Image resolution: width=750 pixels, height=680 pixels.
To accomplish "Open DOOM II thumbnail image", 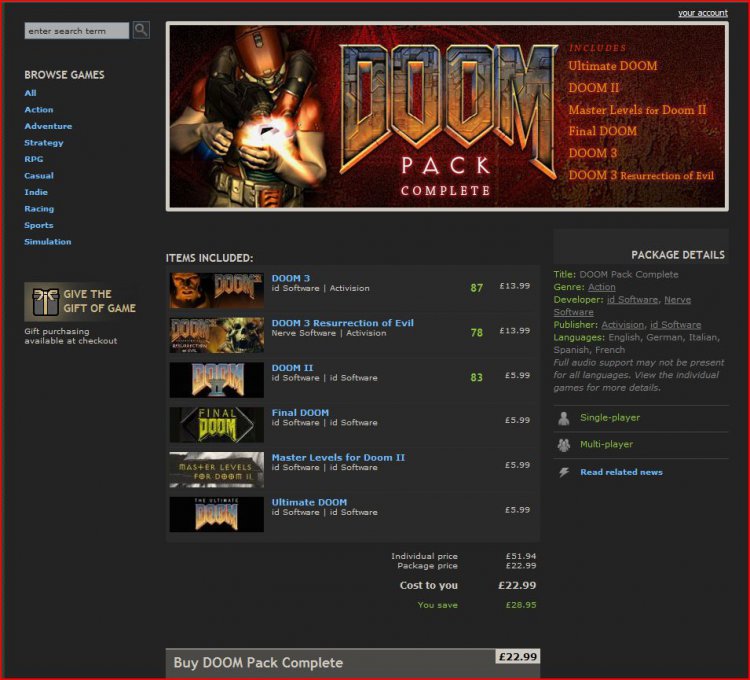I will [217, 380].
